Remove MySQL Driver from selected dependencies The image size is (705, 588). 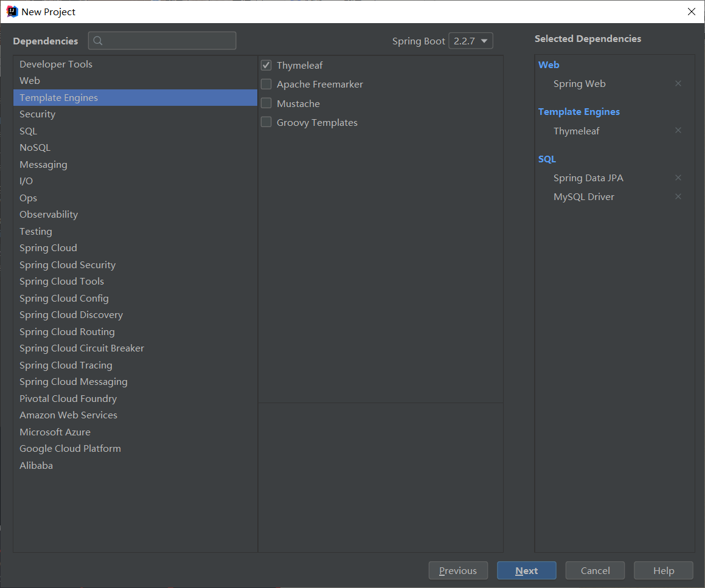tap(678, 196)
